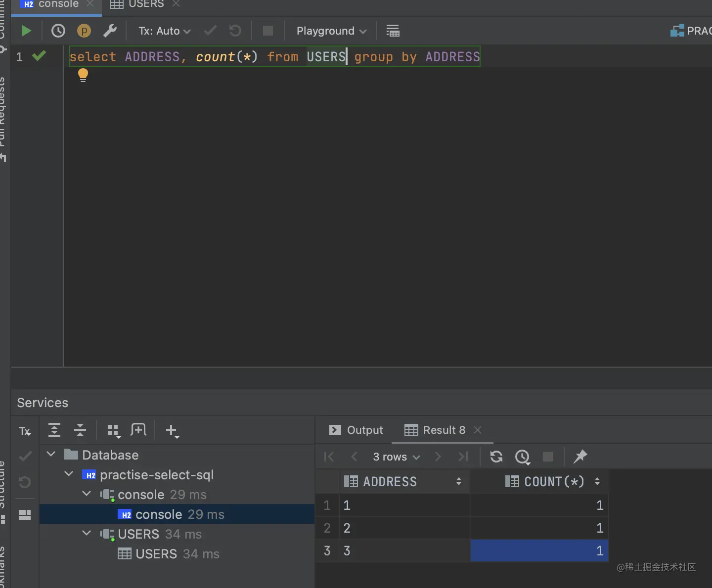
Task: Click the word USERS in the SQL query
Action: pyautogui.click(x=326, y=56)
